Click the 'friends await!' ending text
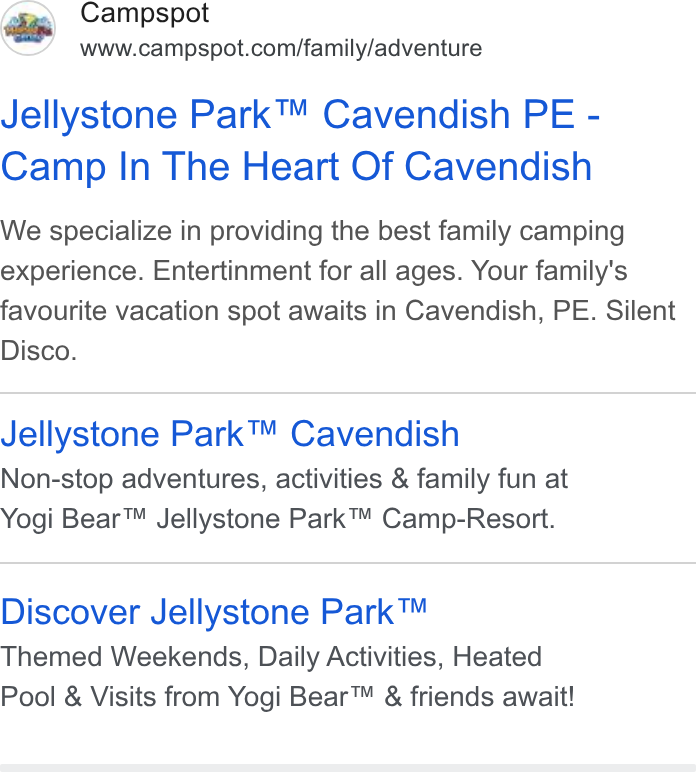 [492, 697]
